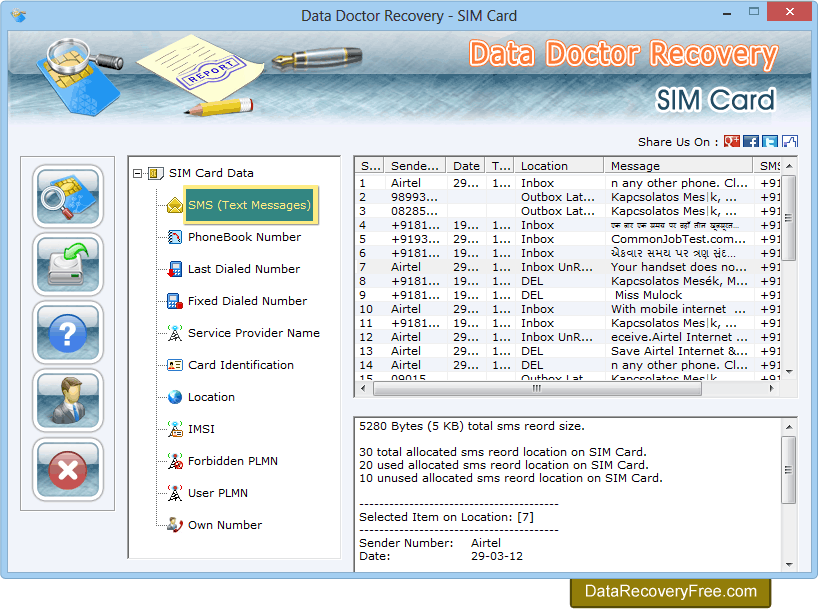The width and height of the screenshot is (818, 609).
Task: Select the 'eceive.Airtel Internet' message cell
Action: click(679, 337)
